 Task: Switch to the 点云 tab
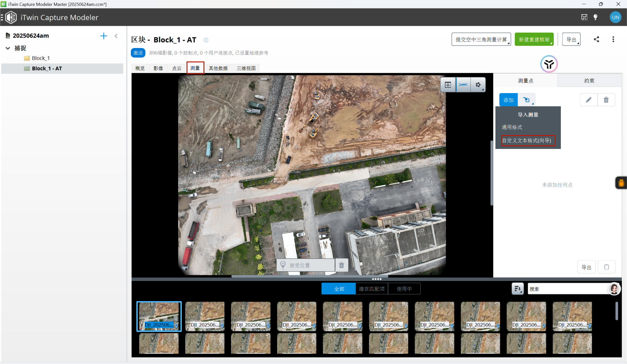[177, 68]
